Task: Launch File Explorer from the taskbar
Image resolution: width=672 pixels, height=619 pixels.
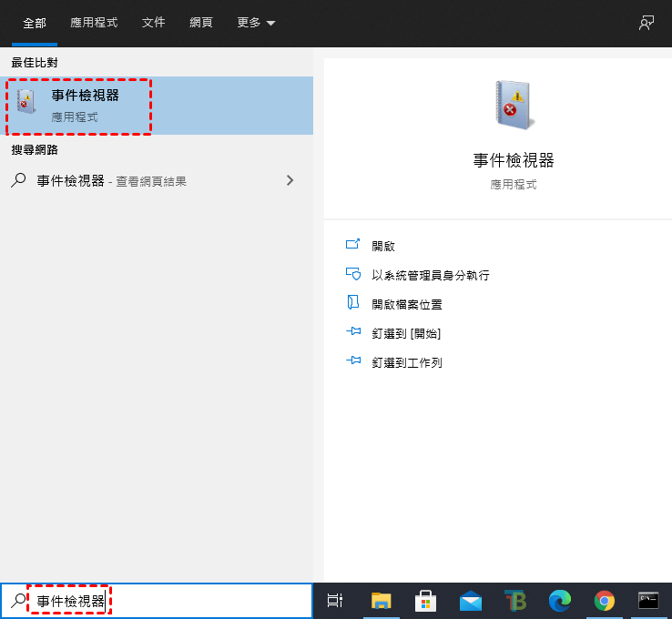Action: [381, 601]
